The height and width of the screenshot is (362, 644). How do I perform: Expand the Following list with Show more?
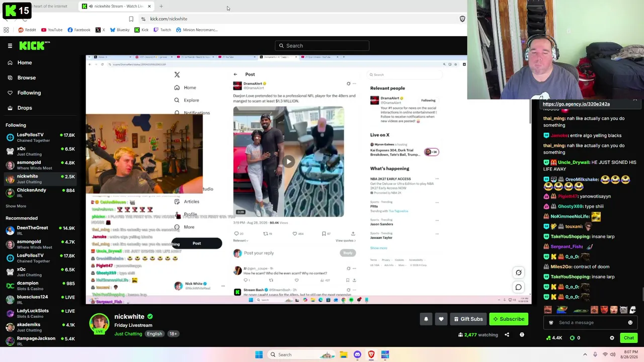tap(16, 206)
